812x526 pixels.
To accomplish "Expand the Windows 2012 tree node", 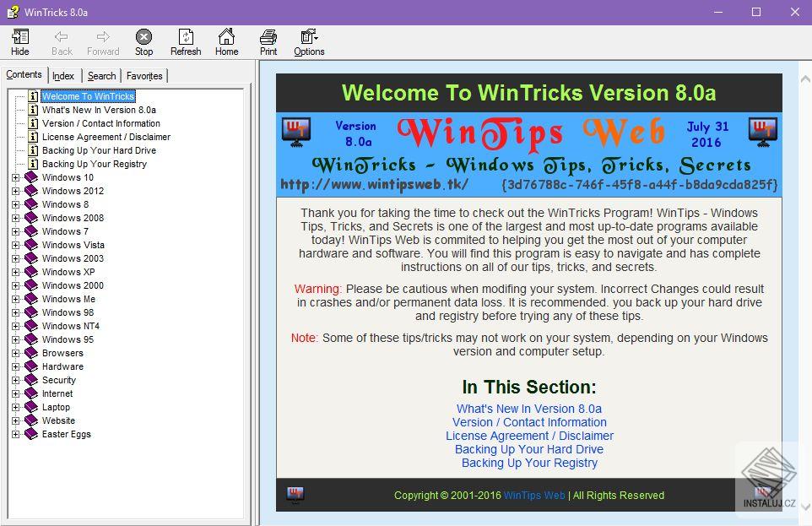I will pos(15,191).
